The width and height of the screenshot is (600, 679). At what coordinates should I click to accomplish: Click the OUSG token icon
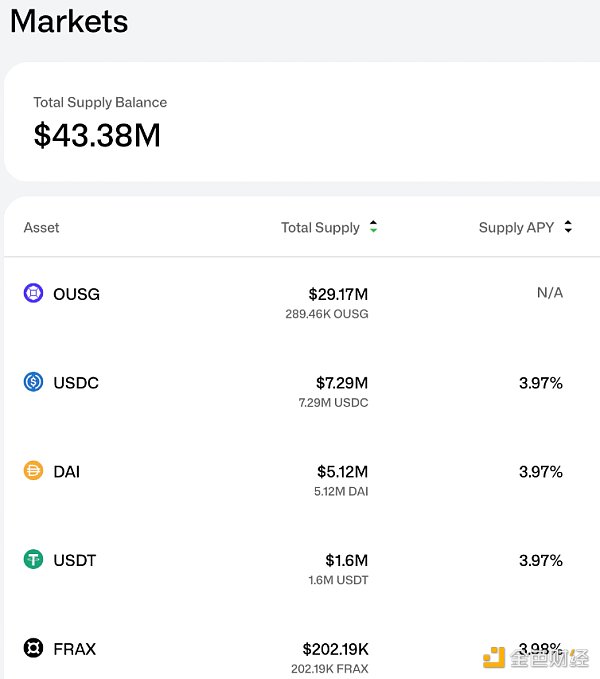click(33, 293)
